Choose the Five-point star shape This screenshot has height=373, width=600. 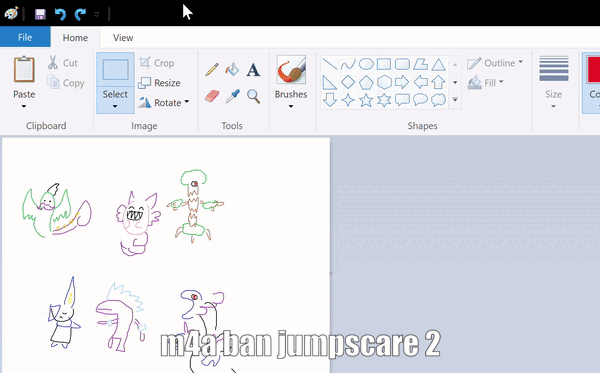[366, 100]
